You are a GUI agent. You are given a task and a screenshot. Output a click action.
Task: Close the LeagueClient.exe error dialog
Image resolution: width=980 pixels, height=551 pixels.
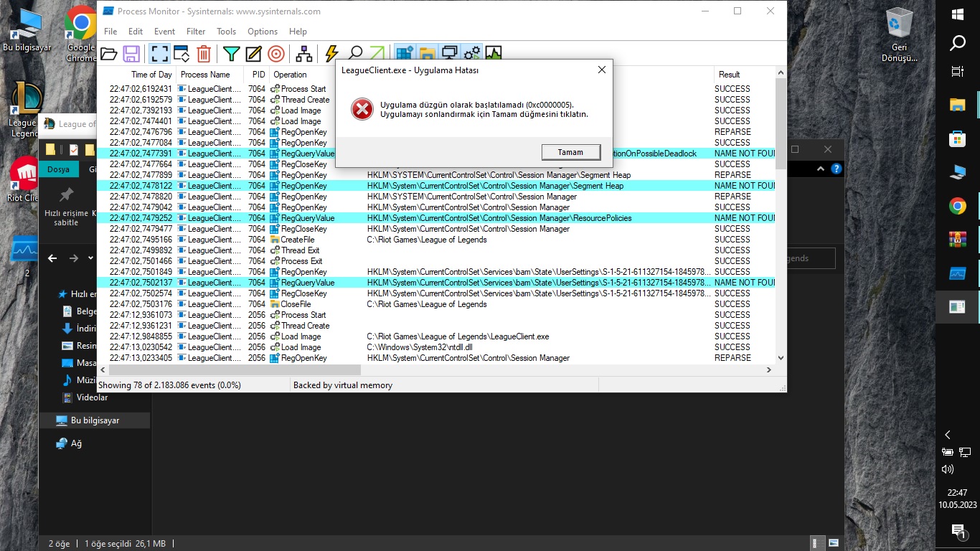(x=602, y=70)
